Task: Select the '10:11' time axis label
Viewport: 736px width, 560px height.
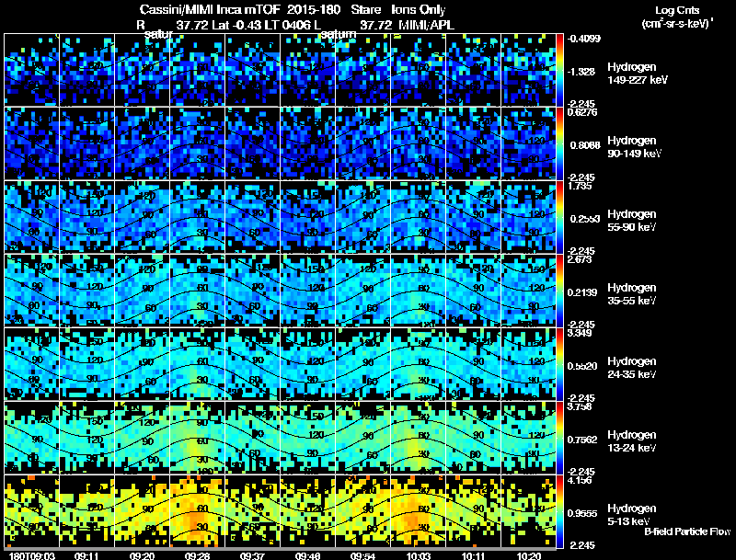Action: (x=474, y=556)
